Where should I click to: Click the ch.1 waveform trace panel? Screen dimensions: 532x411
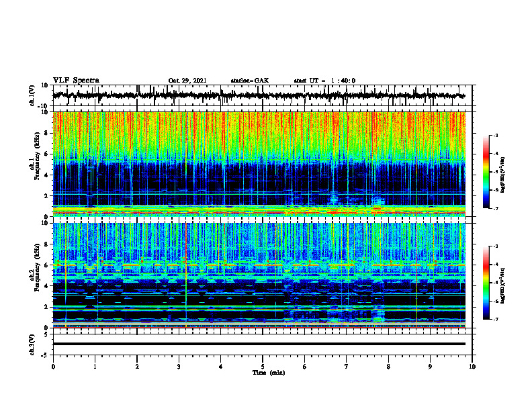263,95
